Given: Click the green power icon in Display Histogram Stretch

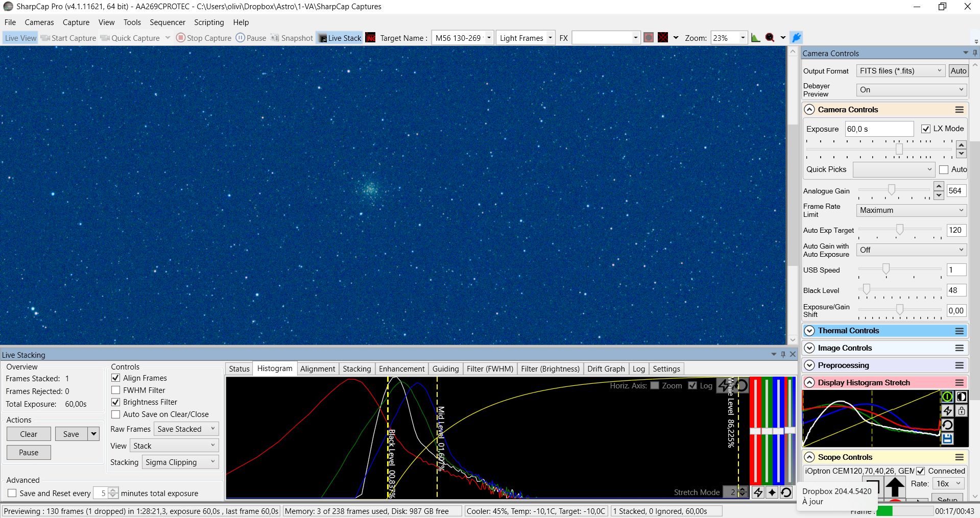Looking at the screenshot, I should tap(947, 397).
